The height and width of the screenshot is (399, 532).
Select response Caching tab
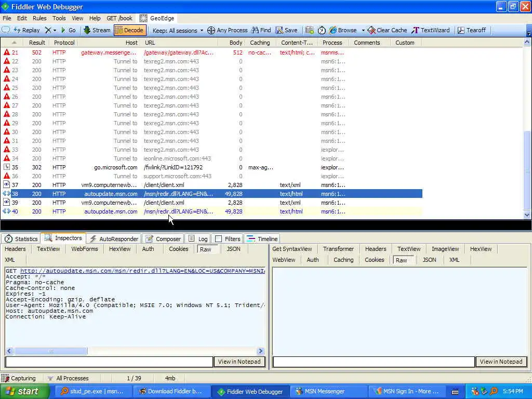pyautogui.click(x=343, y=260)
